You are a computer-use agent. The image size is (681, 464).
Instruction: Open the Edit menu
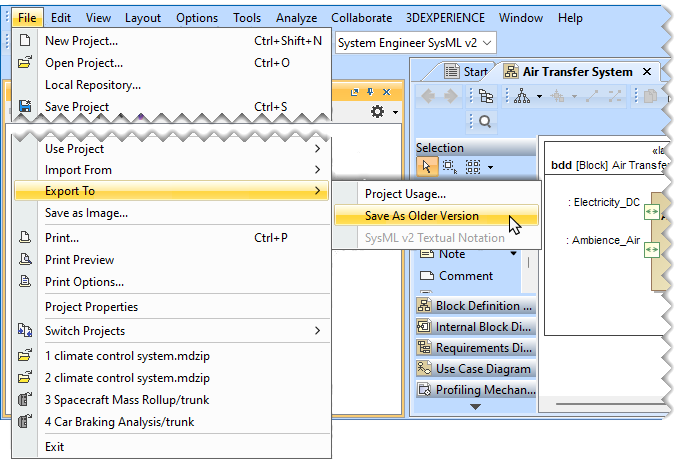point(61,18)
